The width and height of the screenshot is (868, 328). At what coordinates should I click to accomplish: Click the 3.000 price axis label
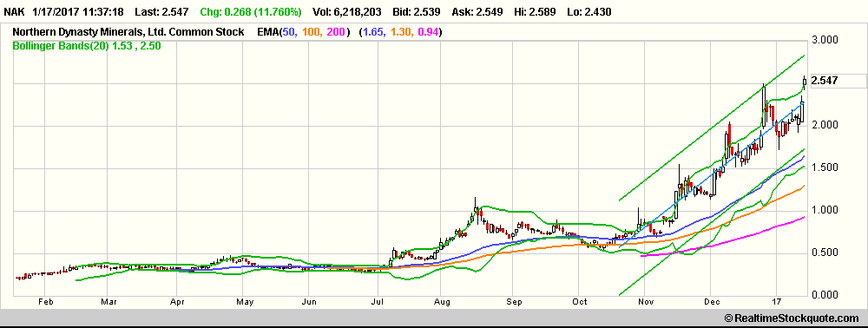825,41
